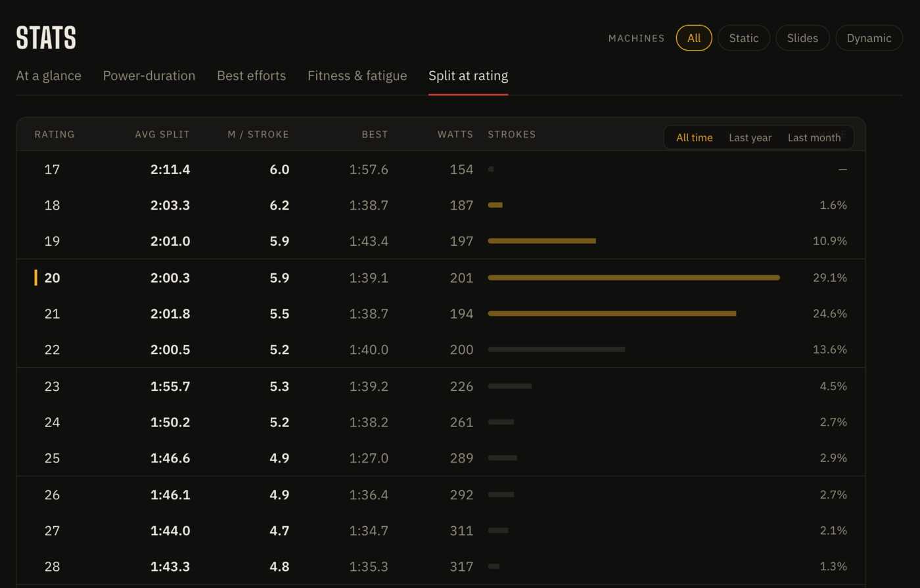Screen dimensions: 920x588
Task: Click the STATS page title
Action: click(x=46, y=38)
